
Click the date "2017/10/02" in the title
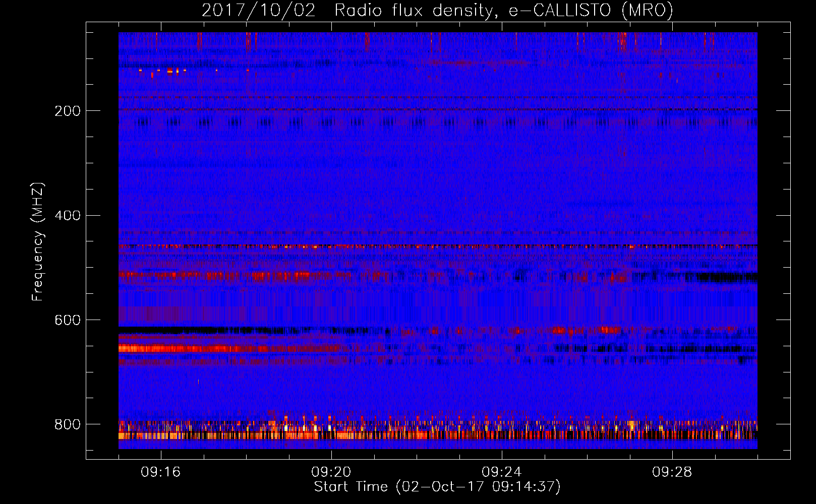pos(259,10)
